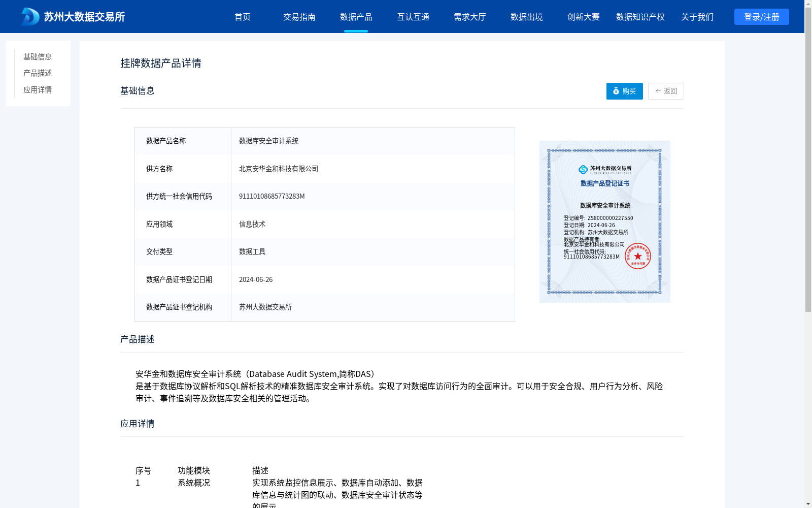Click the 系统概况 module row text
The image size is (812, 508).
tap(194, 483)
